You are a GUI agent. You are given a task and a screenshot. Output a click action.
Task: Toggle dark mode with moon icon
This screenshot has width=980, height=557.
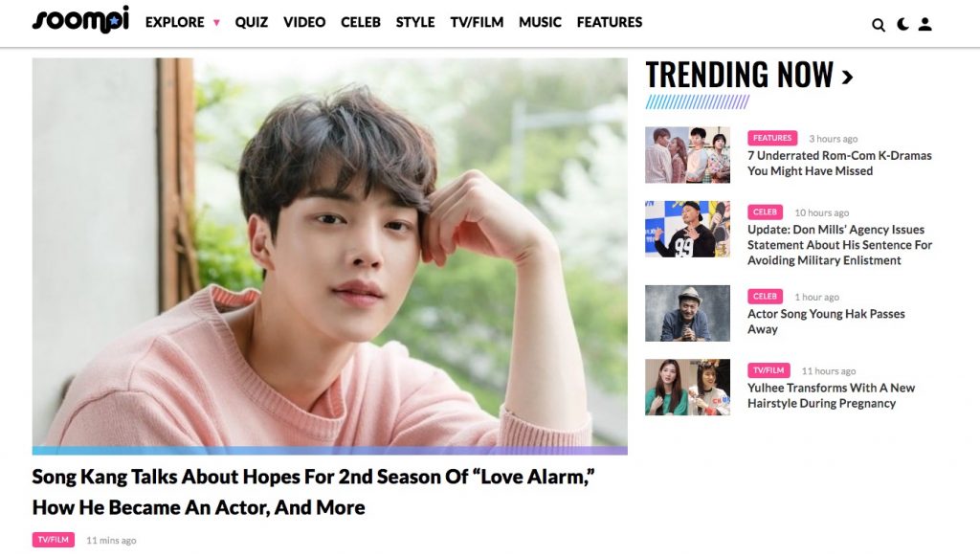coord(902,24)
